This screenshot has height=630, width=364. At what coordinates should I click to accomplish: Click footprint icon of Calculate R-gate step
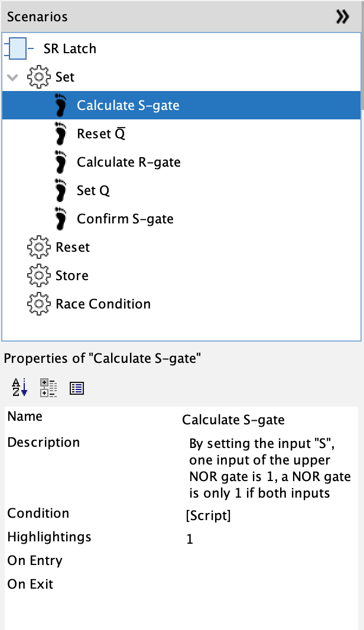61,162
